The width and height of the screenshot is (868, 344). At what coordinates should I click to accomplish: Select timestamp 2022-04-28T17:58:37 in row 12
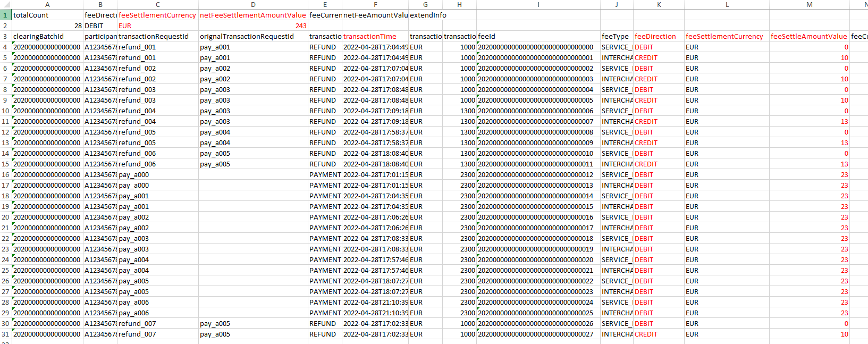coord(375,132)
